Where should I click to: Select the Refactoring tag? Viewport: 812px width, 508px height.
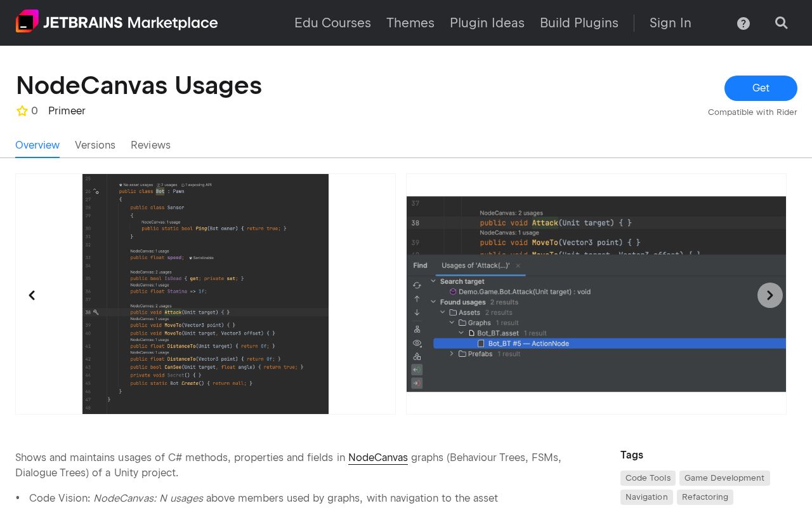[705, 497]
